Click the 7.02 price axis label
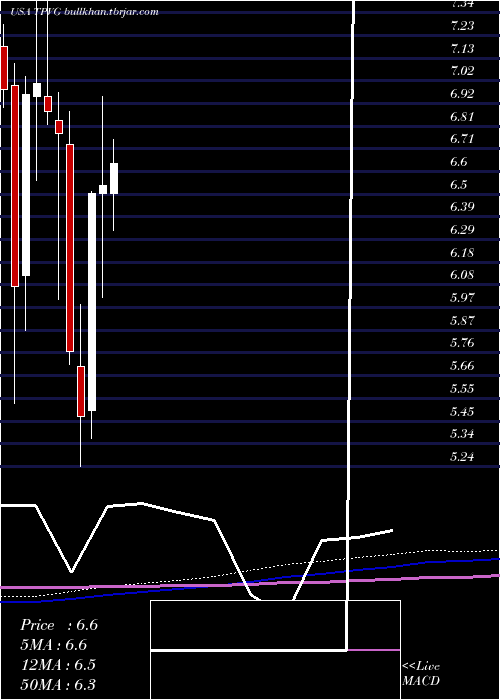 (462, 71)
